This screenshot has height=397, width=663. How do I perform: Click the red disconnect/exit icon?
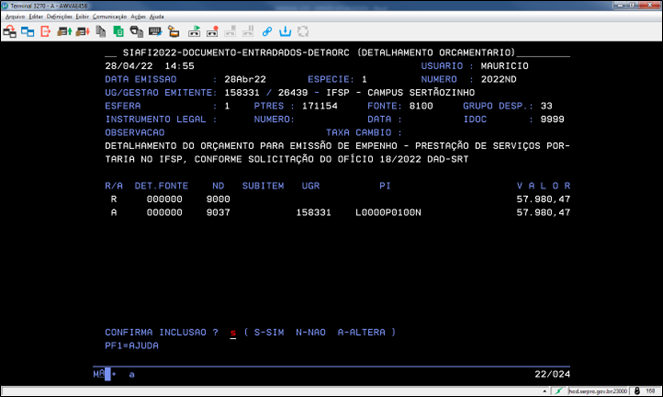point(45,31)
